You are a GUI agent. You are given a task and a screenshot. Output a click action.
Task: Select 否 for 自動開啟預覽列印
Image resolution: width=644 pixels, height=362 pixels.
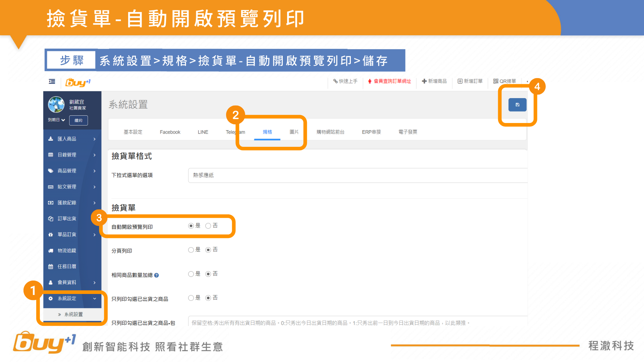coord(208,226)
